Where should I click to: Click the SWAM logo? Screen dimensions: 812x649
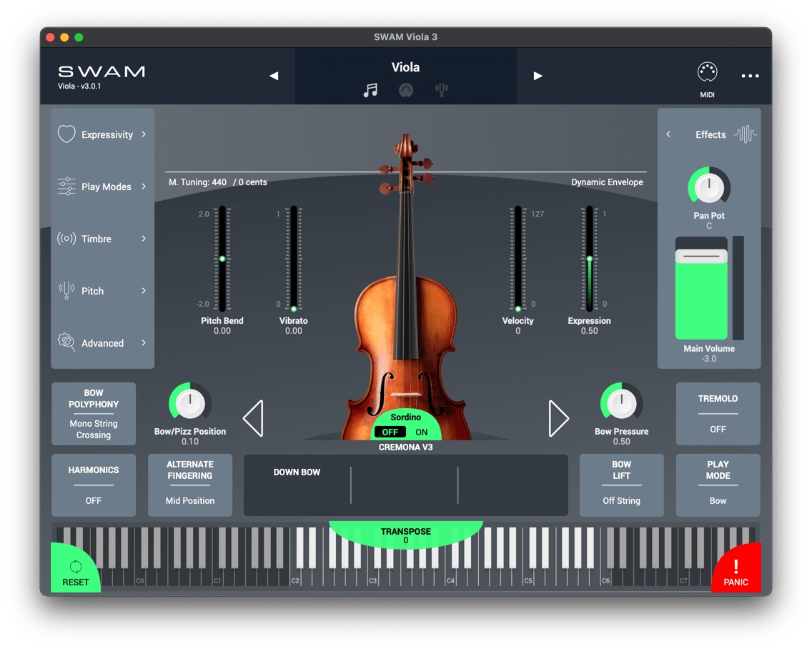pyautogui.click(x=101, y=71)
